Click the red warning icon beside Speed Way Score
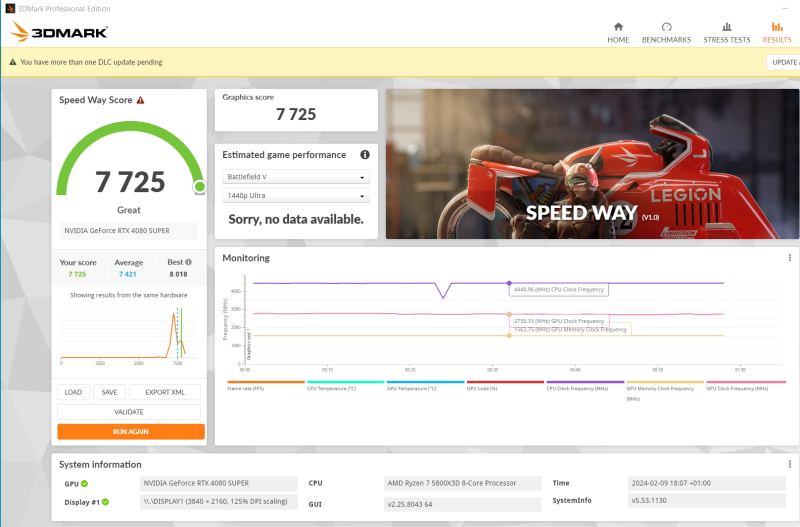 click(x=140, y=100)
